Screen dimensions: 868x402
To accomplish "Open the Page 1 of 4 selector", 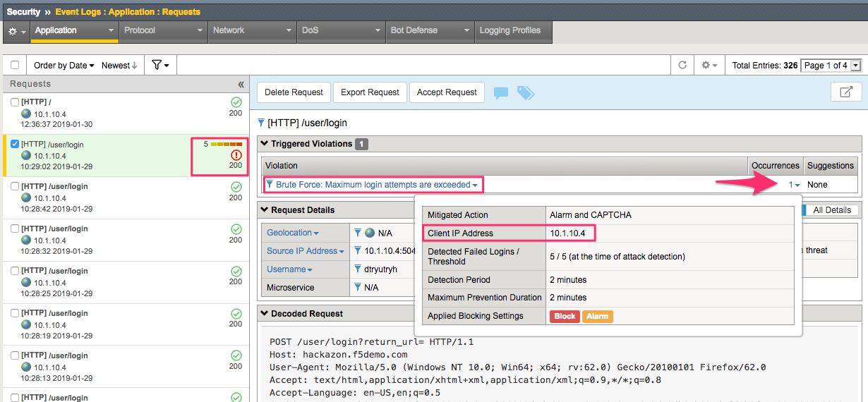I will pos(832,65).
